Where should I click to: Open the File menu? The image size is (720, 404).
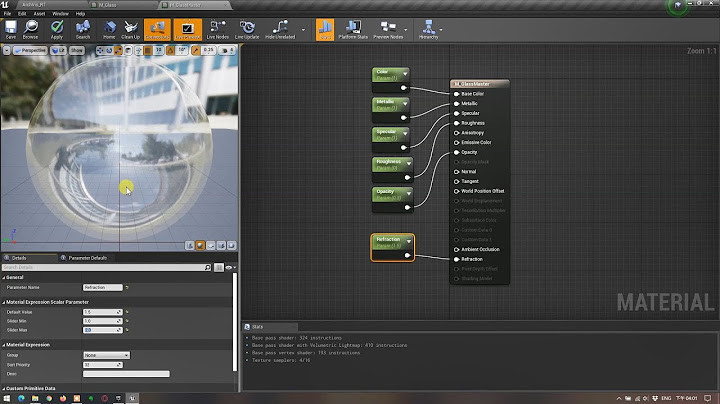(7, 14)
